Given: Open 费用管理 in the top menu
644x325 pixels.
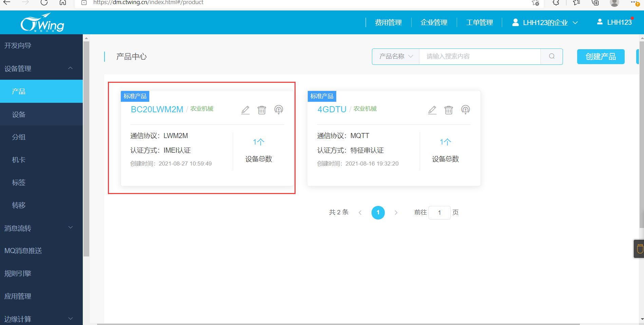Looking at the screenshot, I should [x=388, y=22].
